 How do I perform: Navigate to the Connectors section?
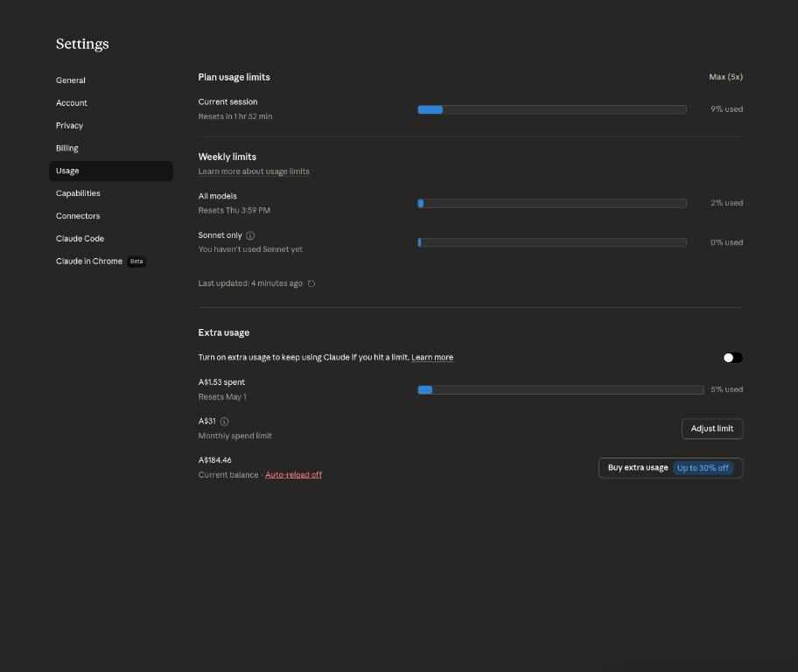pos(78,216)
